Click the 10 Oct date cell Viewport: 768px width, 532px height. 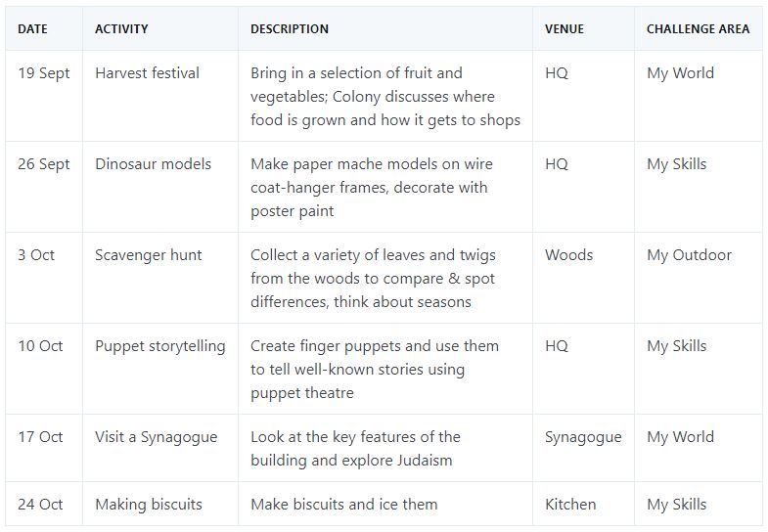pos(40,346)
